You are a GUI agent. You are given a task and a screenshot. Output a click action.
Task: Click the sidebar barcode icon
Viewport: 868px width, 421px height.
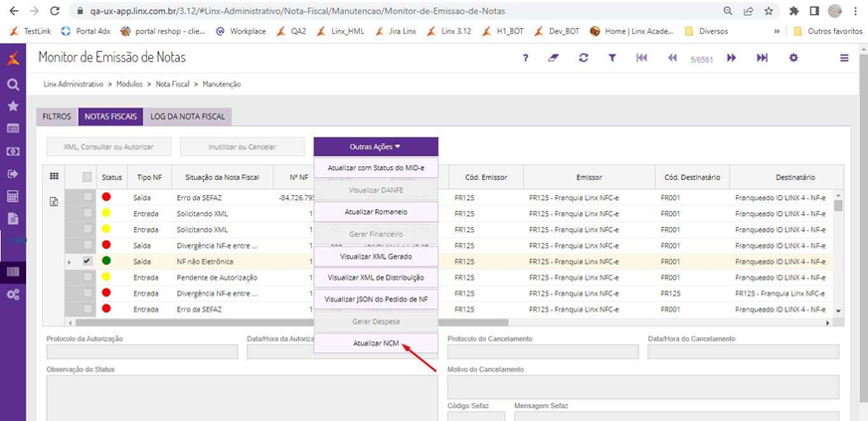[13, 272]
